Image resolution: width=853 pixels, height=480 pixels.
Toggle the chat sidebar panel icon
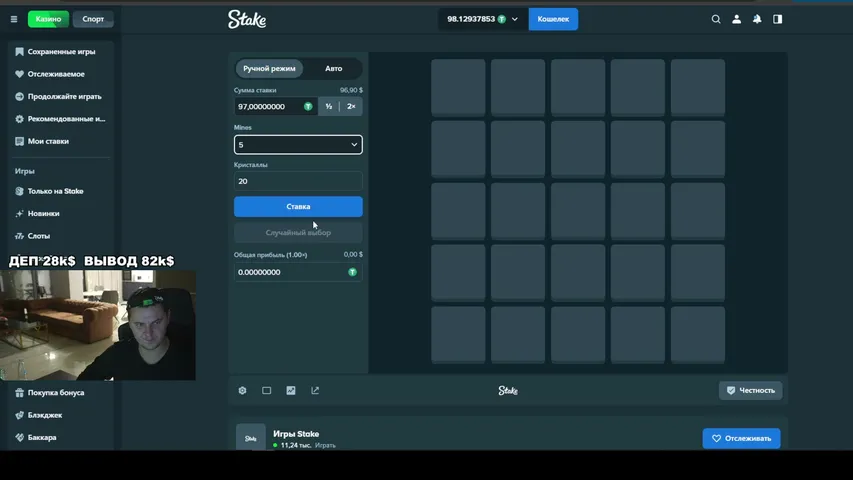(x=777, y=19)
